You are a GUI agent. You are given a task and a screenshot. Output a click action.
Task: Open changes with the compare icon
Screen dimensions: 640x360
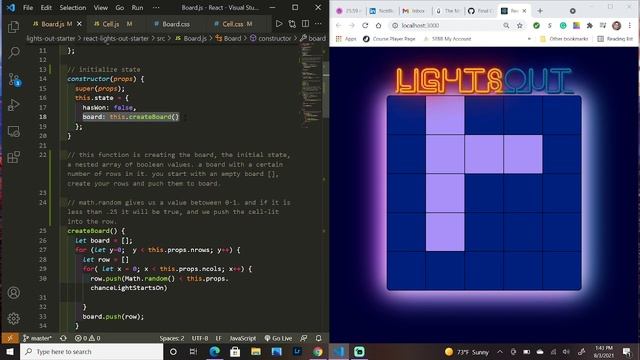pyautogui.click(x=292, y=24)
